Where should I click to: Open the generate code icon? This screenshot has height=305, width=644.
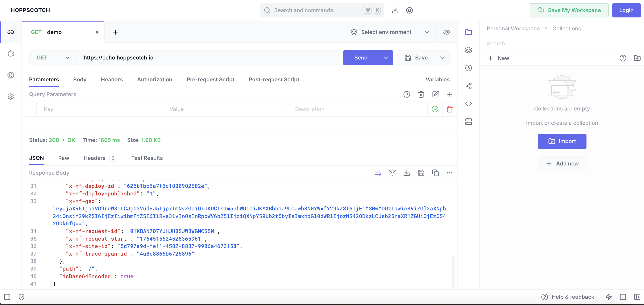(x=468, y=104)
